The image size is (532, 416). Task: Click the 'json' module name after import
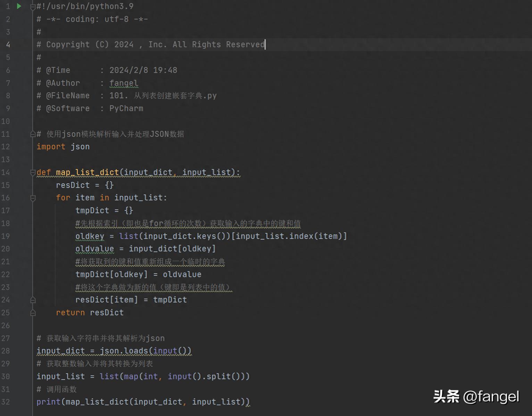[x=80, y=147]
